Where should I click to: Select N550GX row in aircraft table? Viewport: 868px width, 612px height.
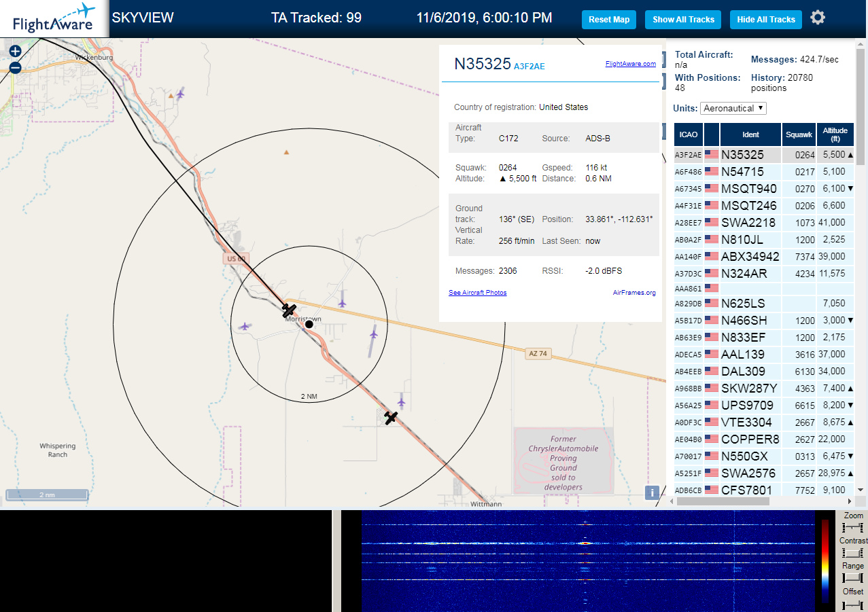tap(764, 456)
